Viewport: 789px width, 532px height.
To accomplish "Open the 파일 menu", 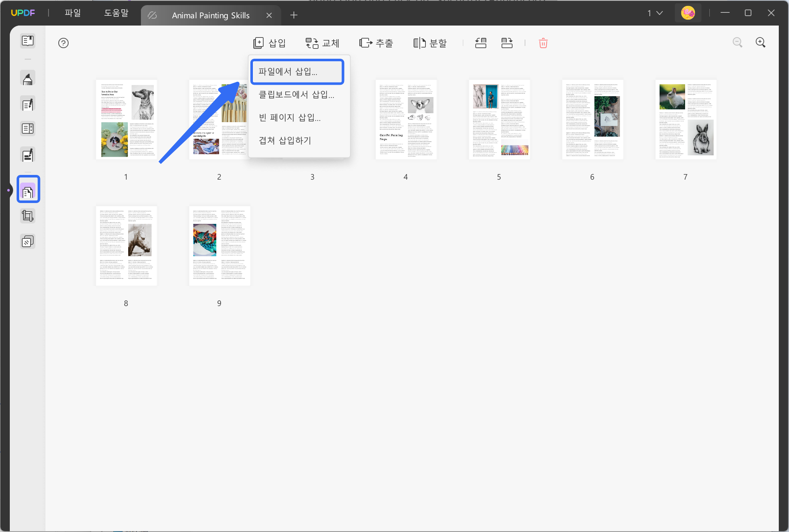I will click(73, 13).
